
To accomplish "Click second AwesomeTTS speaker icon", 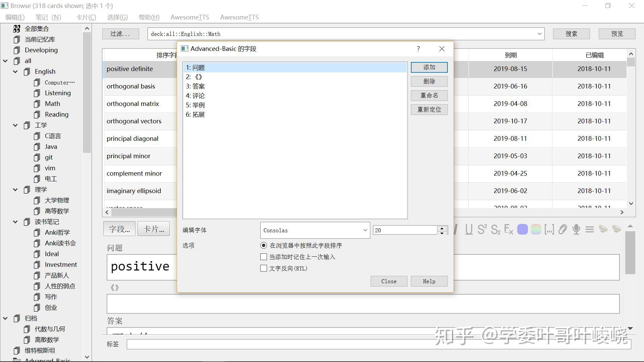I will click(x=616, y=229).
